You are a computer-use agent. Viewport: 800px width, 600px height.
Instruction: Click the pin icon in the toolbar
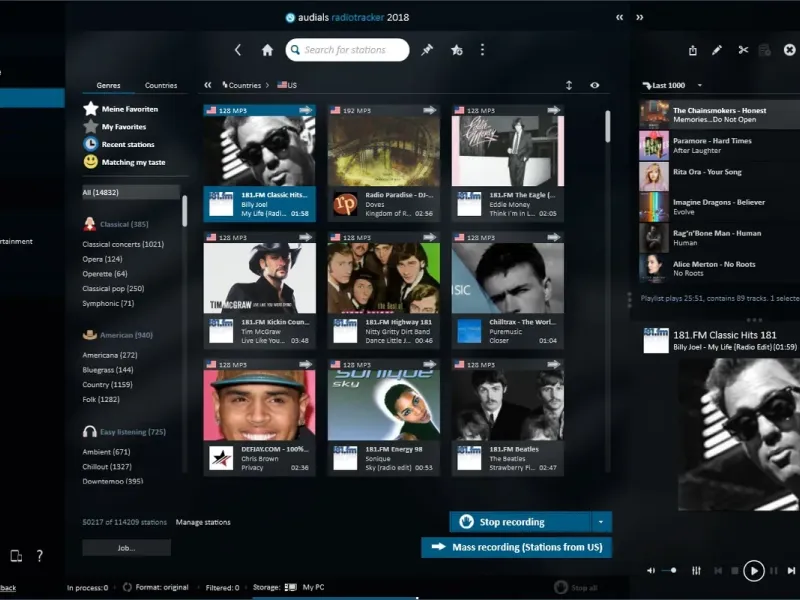coord(427,50)
